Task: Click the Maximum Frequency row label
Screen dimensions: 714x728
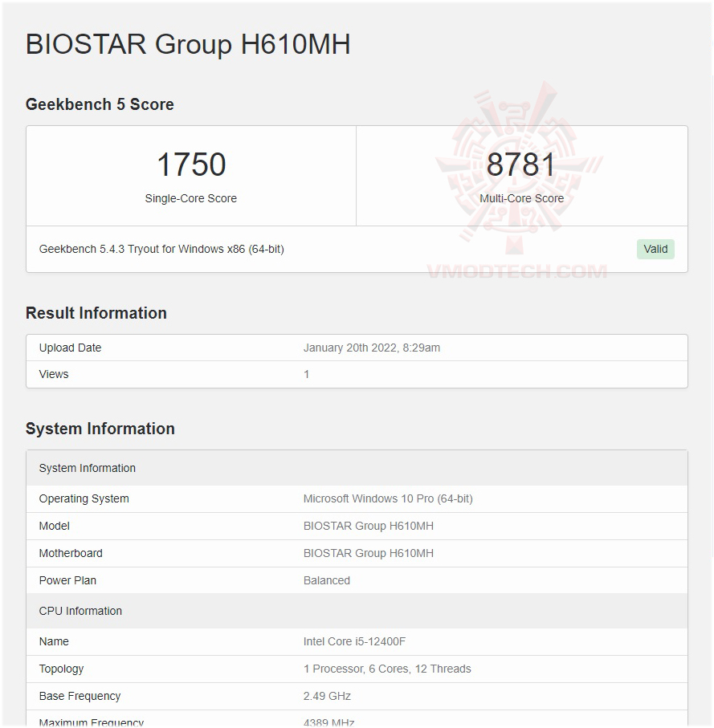Action: coord(92,722)
